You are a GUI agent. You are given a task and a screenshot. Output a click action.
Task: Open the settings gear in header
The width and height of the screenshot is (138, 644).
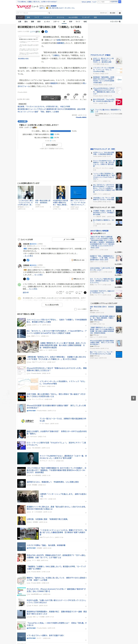pos(120,13)
